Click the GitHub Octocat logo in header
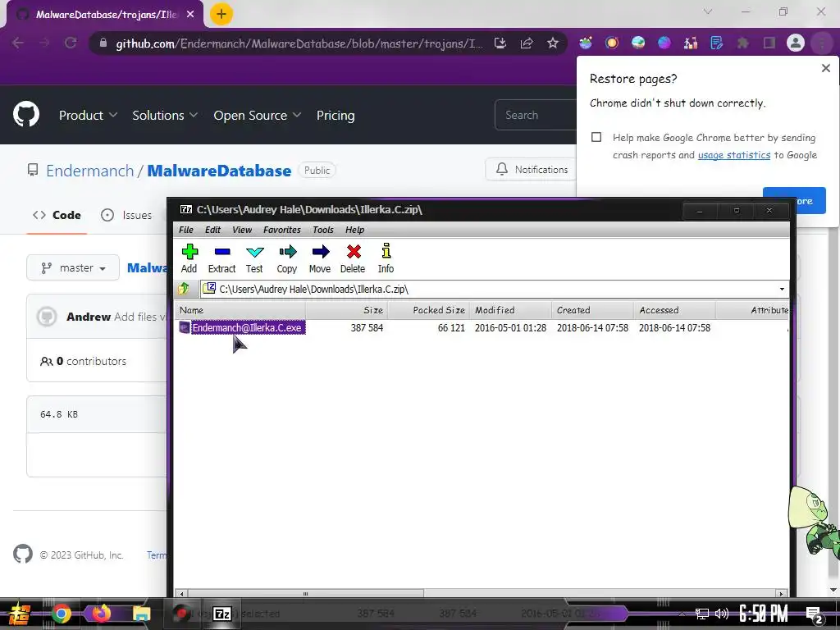The height and width of the screenshot is (630, 840). [x=26, y=114]
